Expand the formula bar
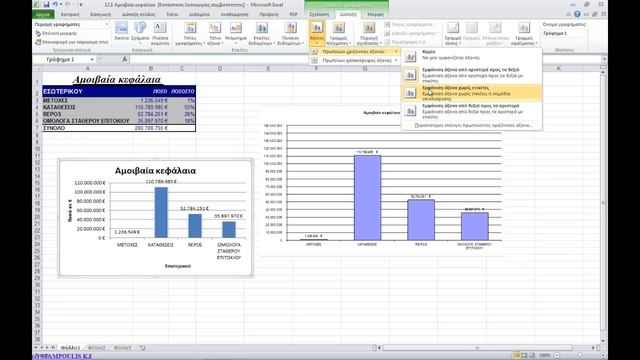The image size is (640, 360). (x=604, y=60)
